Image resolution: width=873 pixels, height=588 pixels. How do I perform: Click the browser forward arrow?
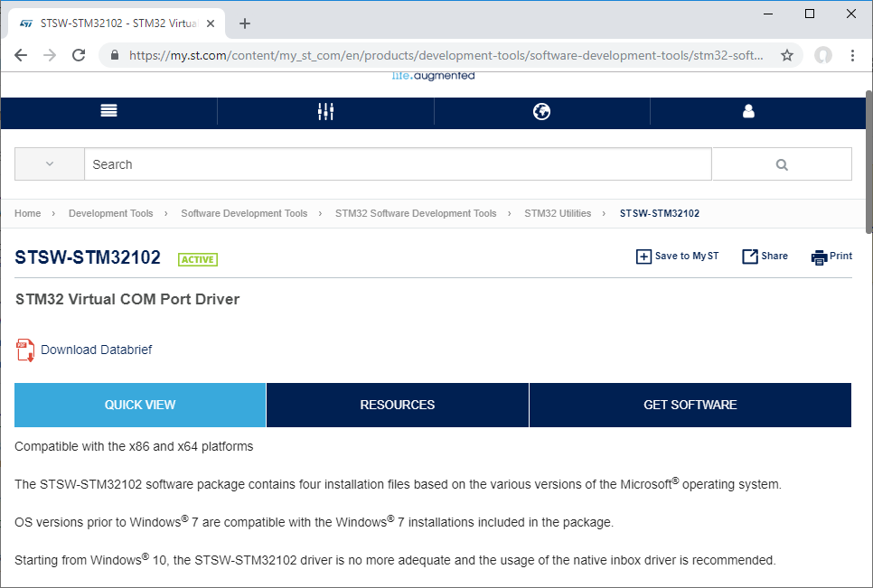[50, 55]
